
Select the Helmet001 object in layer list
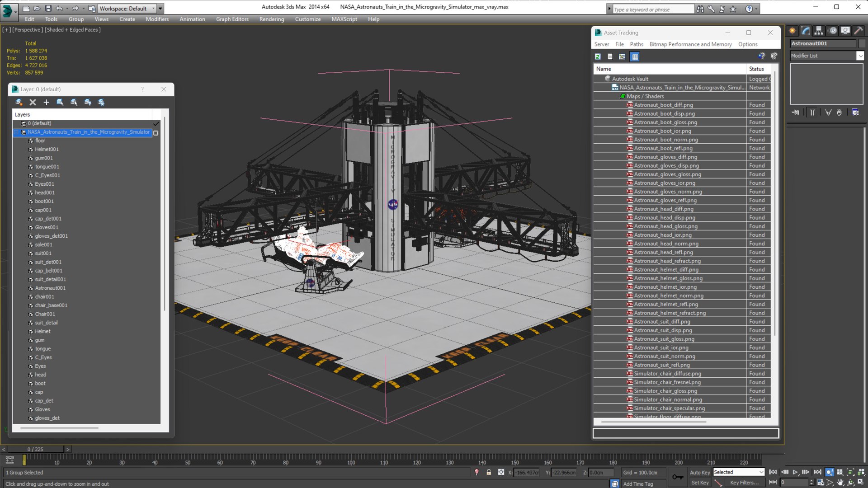(x=47, y=150)
